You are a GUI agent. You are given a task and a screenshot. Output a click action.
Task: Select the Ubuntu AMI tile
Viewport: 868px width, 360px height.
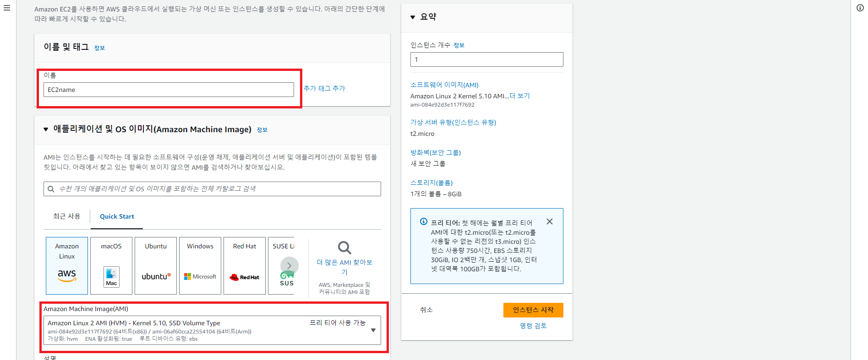tap(156, 266)
